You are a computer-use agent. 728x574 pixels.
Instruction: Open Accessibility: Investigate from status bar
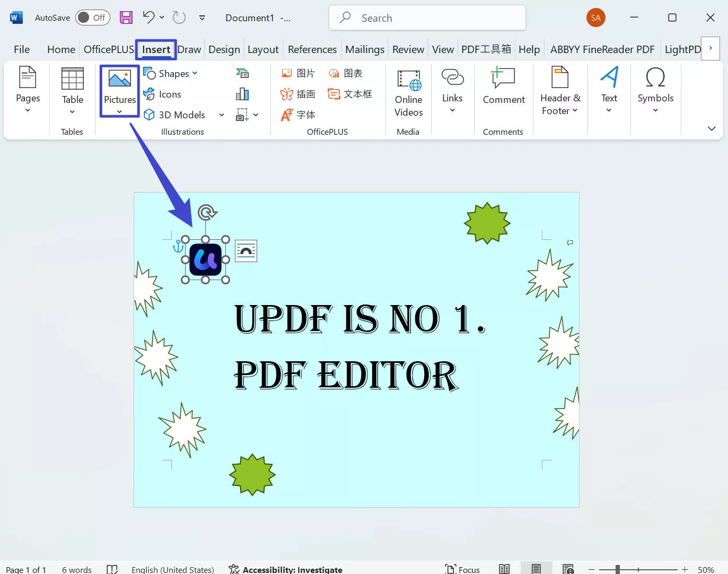[285, 569]
